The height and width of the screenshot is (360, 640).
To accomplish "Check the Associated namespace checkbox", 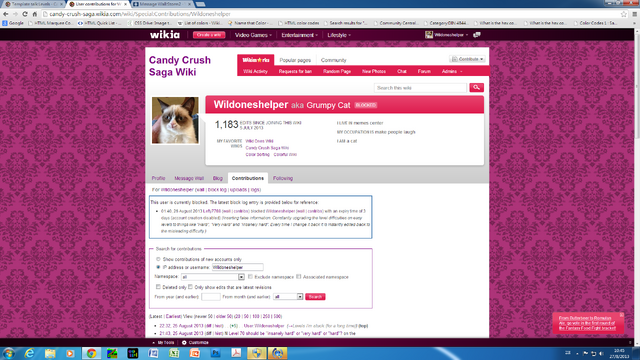I will [x=298, y=277].
